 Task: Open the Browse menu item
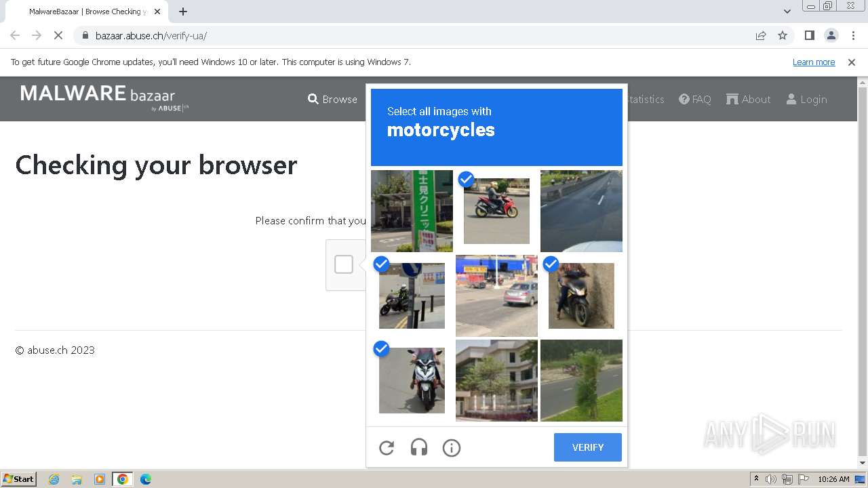point(332,99)
